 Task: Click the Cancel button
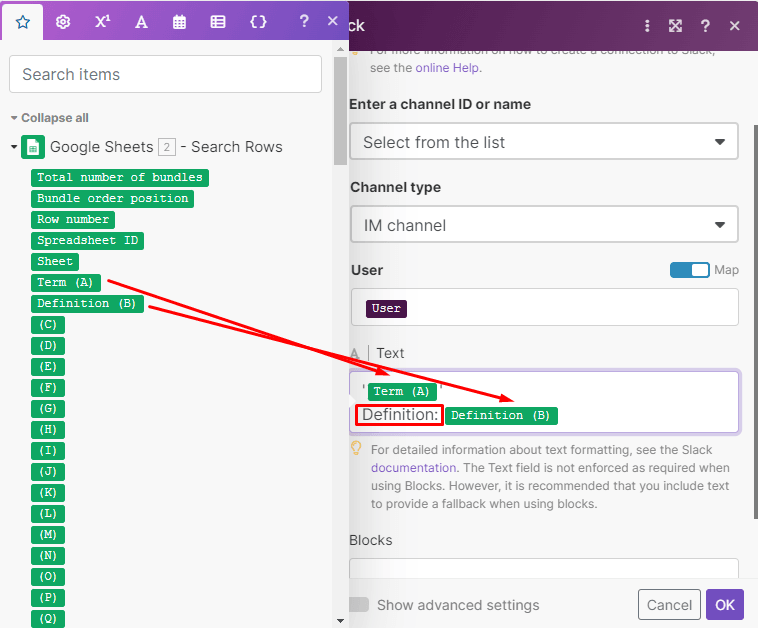click(x=669, y=605)
